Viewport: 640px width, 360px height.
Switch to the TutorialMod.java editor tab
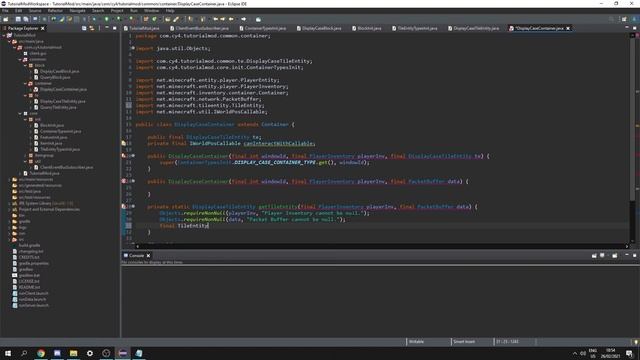click(x=142, y=28)
